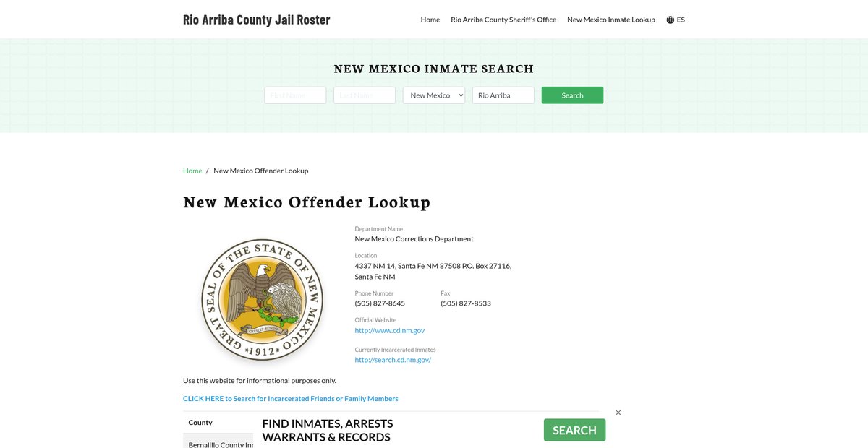Click the New Mexico Inmate Search heading

434,69
